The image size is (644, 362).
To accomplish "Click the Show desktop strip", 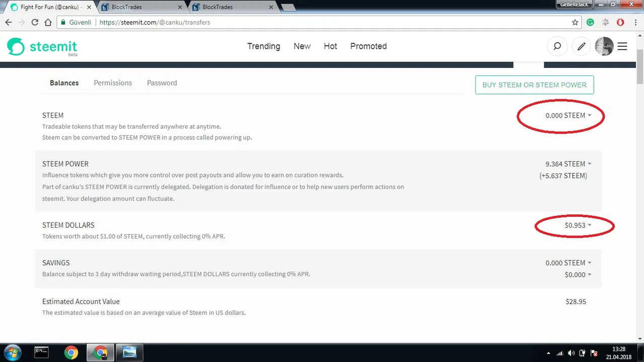I will (x=640, y=353).
